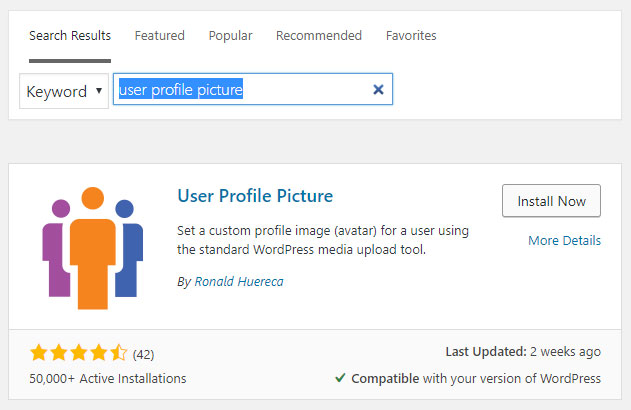Go to the Popular plugins tab
The image size is (631, 410).
point(230,36)
